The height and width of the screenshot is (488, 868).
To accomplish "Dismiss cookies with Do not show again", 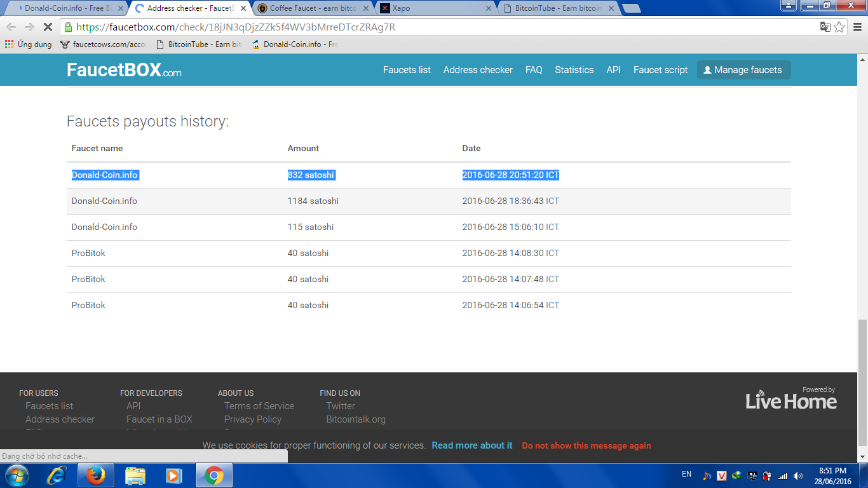I will tap(587, 445).
